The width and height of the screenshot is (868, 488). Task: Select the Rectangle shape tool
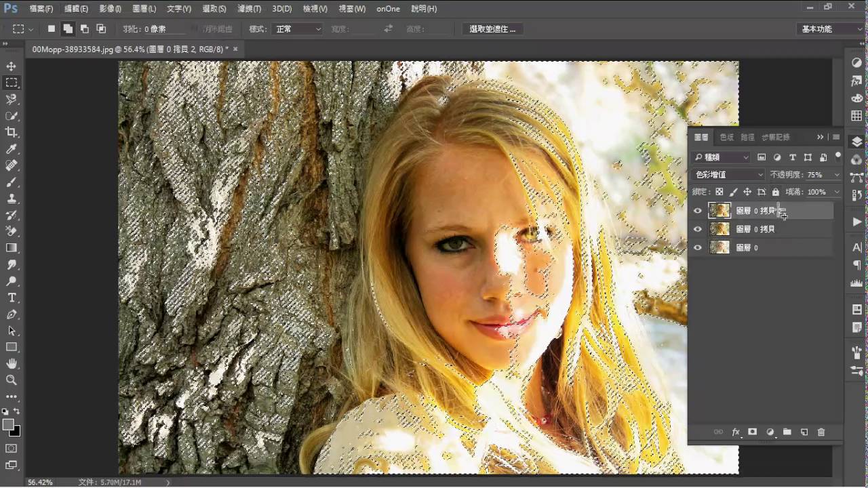pos(12,347)
